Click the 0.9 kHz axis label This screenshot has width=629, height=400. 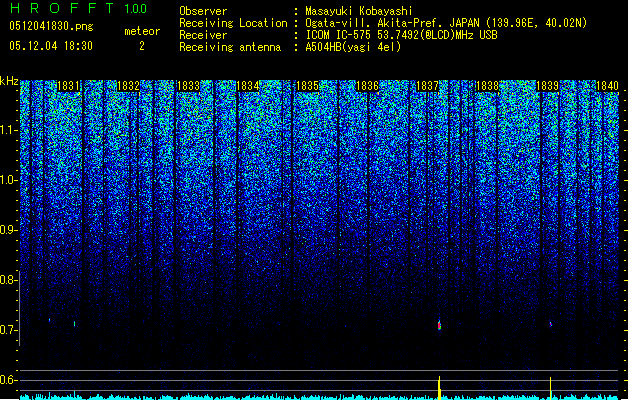pyautogui.click(x=8, y=230)
